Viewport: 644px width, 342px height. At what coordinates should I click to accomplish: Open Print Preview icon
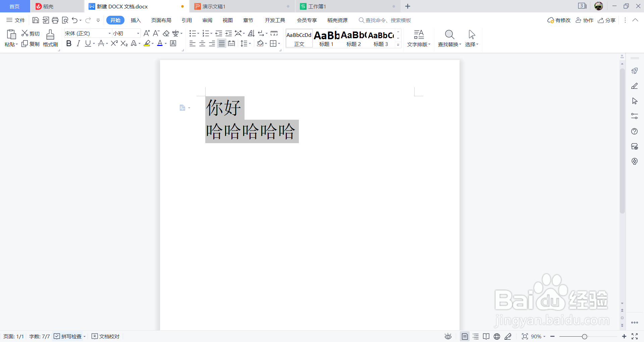65,20
